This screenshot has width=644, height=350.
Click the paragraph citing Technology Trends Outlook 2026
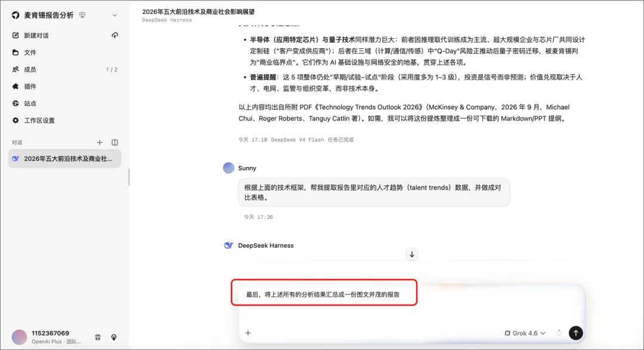pyautogui.click(x=404, y=113)
